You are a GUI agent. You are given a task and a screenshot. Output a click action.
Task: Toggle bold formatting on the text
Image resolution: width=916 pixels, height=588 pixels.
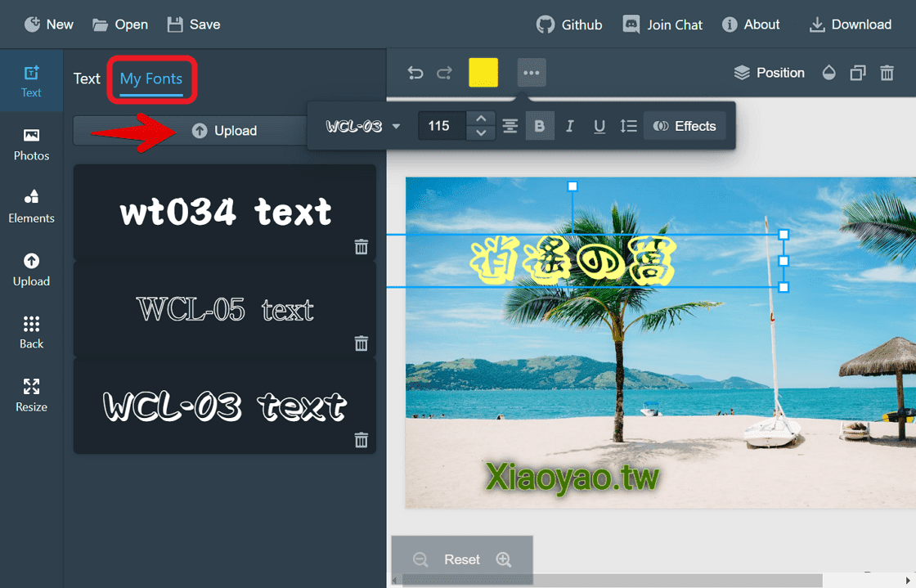[540, 125]
